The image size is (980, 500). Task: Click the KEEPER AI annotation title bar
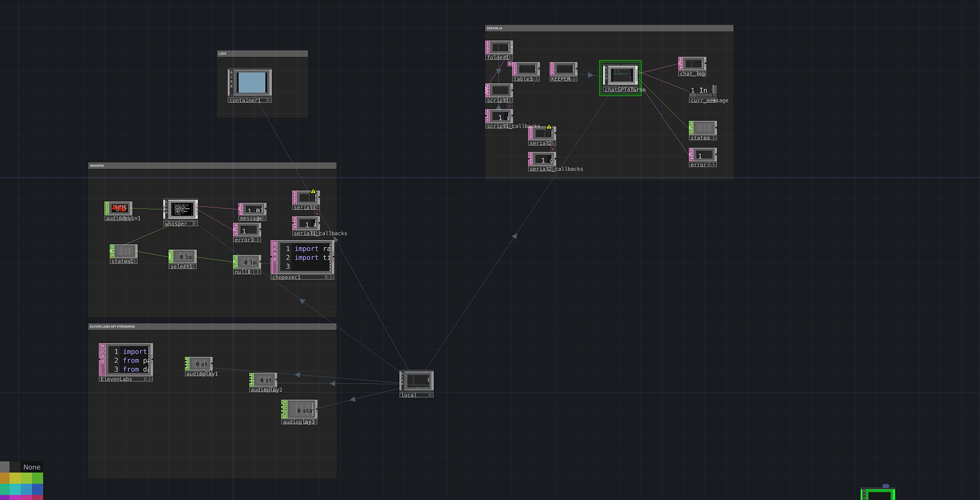(x=609, y=28)
